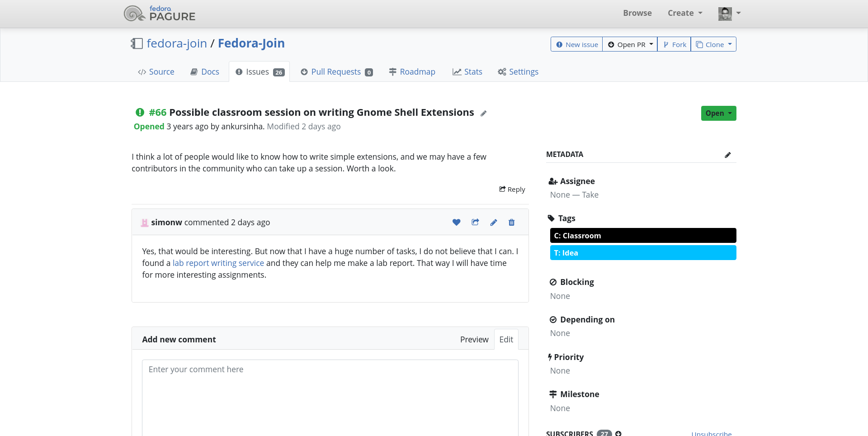Viewport: 868px width, 436px height.
Task: Reply to simonw's comment via the share icon
Action: (x=475, y=222)
